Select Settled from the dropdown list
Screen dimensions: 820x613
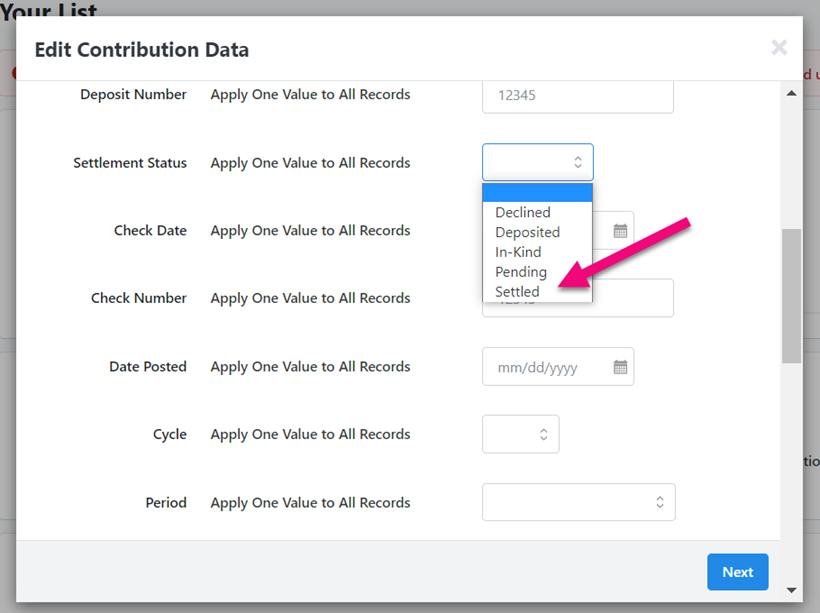pos(517,292)
